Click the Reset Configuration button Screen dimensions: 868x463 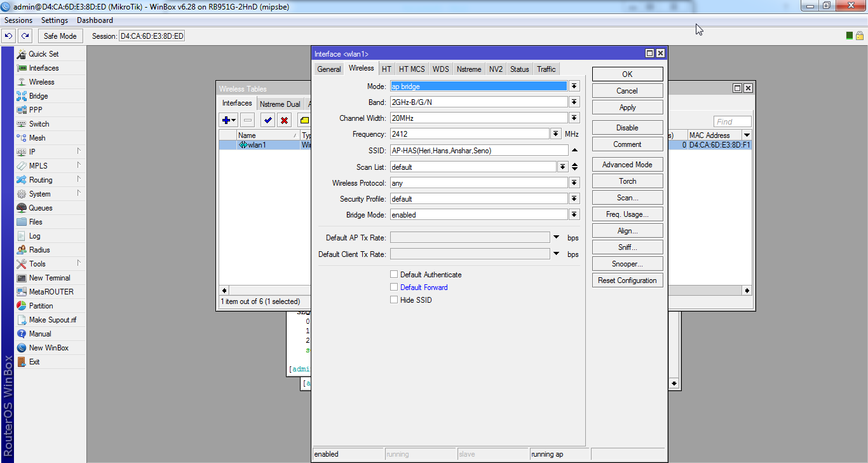coord(627,280)
